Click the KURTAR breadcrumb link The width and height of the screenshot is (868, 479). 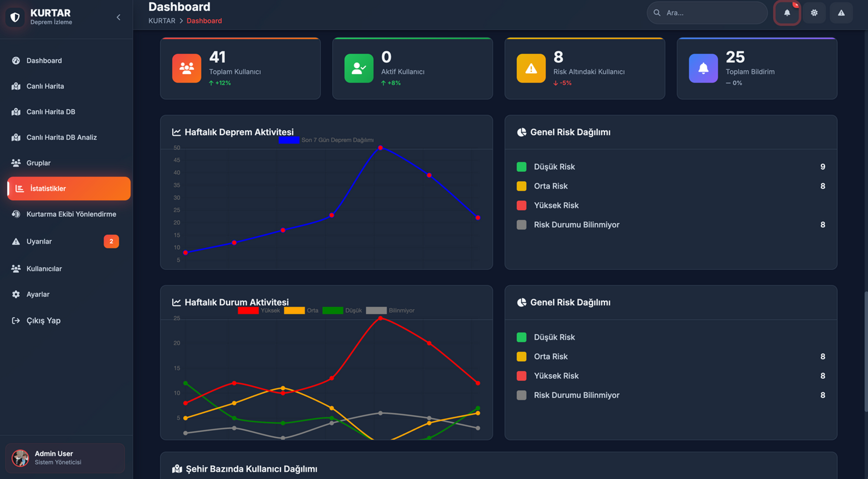[x=161, y=21]
